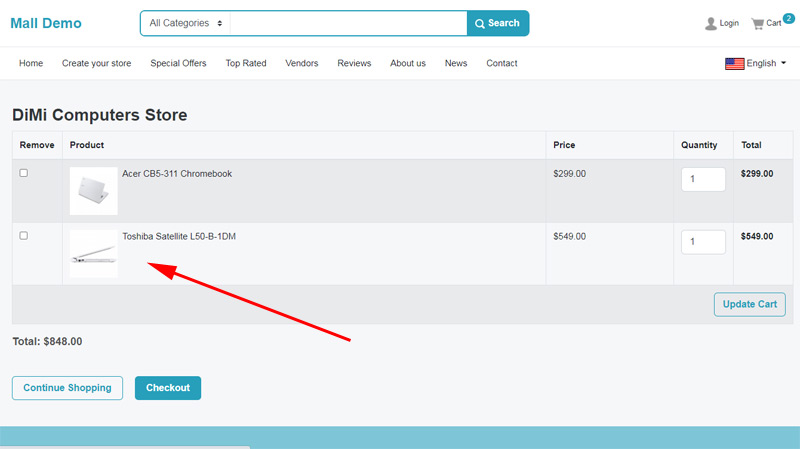Select Top Rated in navigation bar

[x=246, y=63]
